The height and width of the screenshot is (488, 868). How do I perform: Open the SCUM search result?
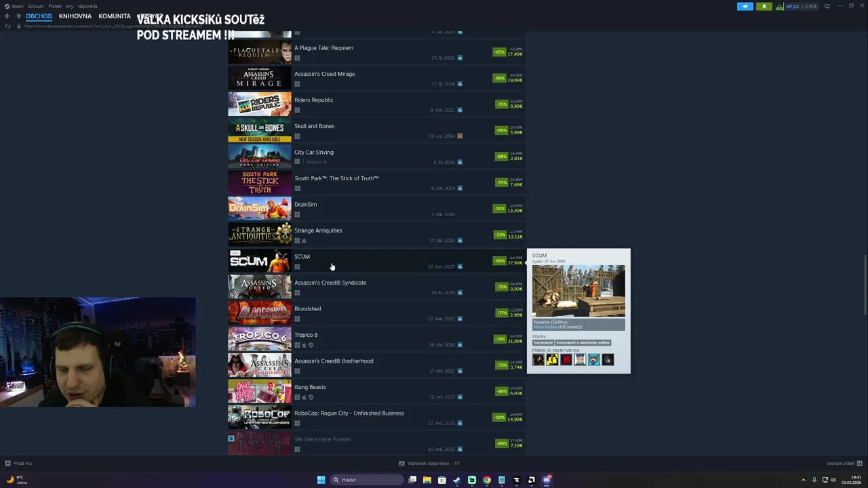[x=376, y=261]
